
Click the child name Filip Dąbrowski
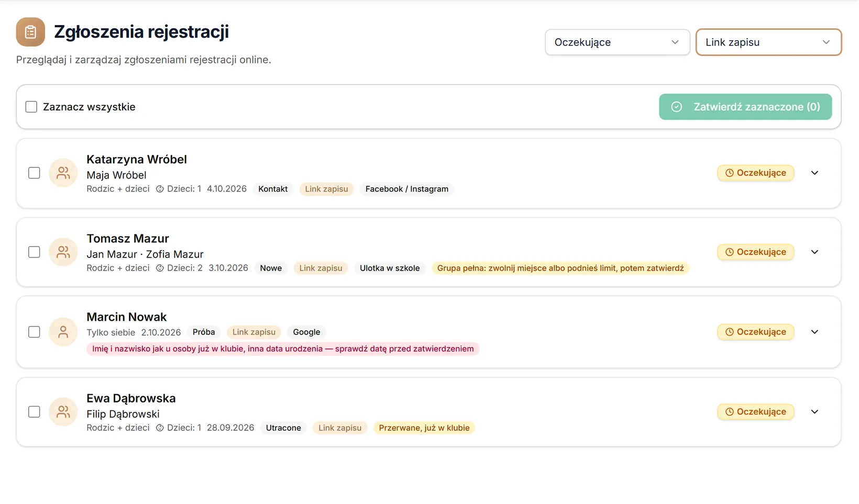(123, 414)
